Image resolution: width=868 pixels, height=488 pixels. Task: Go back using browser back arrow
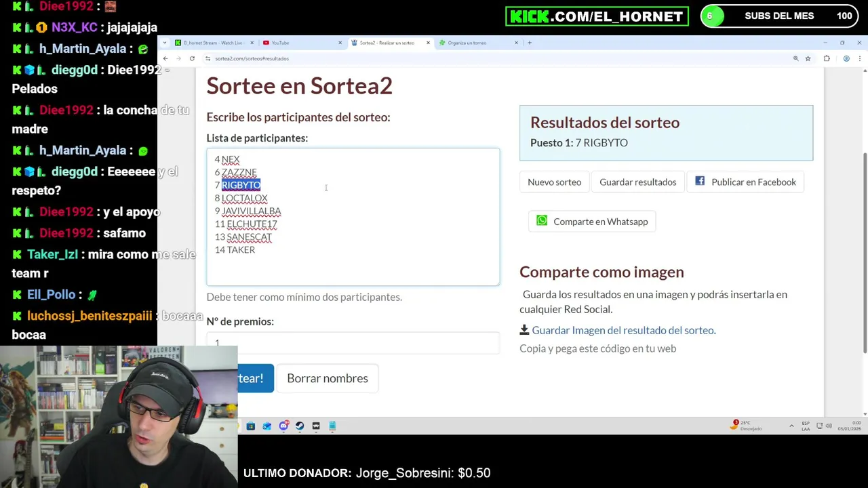(x=165, y=58)
